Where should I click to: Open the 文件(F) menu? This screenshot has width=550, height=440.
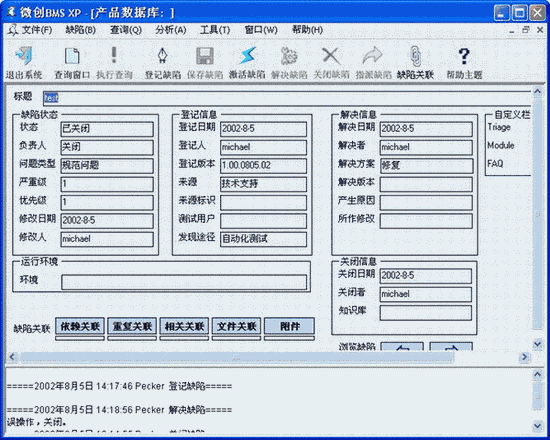(x=30, y=30)
